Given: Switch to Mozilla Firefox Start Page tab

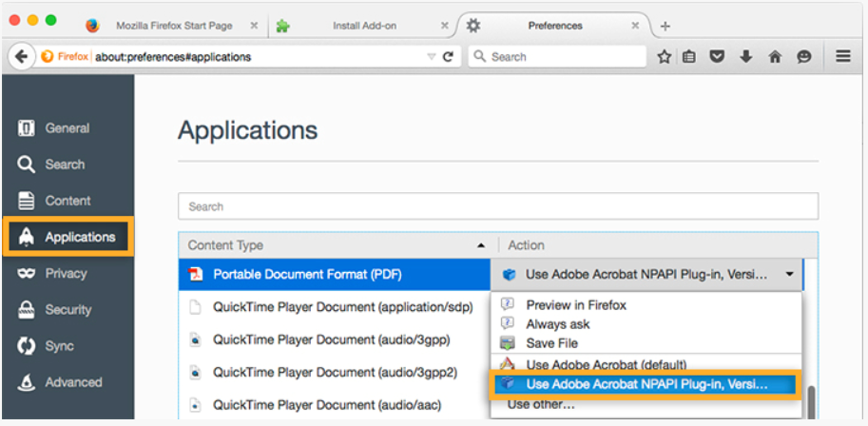Looking at the screenshot, I should [172, 26].
